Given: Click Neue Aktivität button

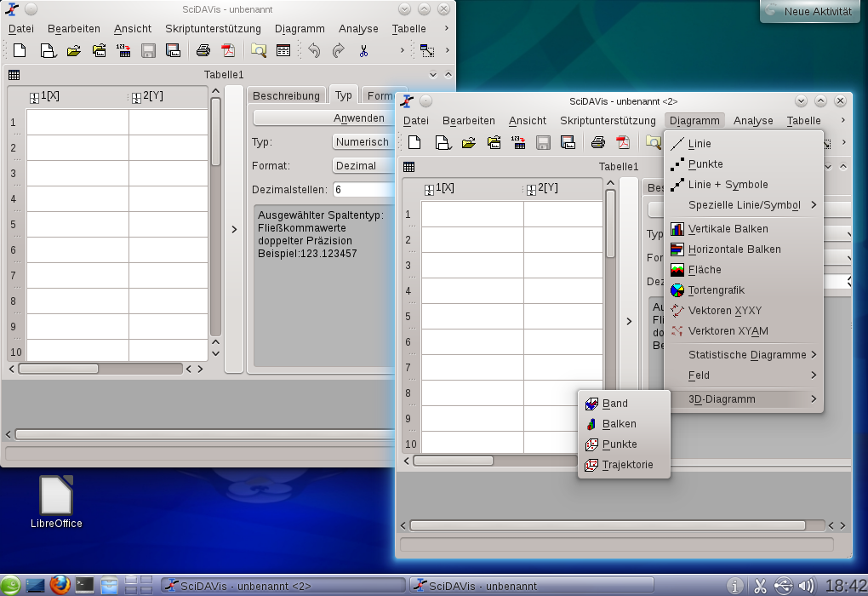Looking at the screenshot, I should pos(810,11).
